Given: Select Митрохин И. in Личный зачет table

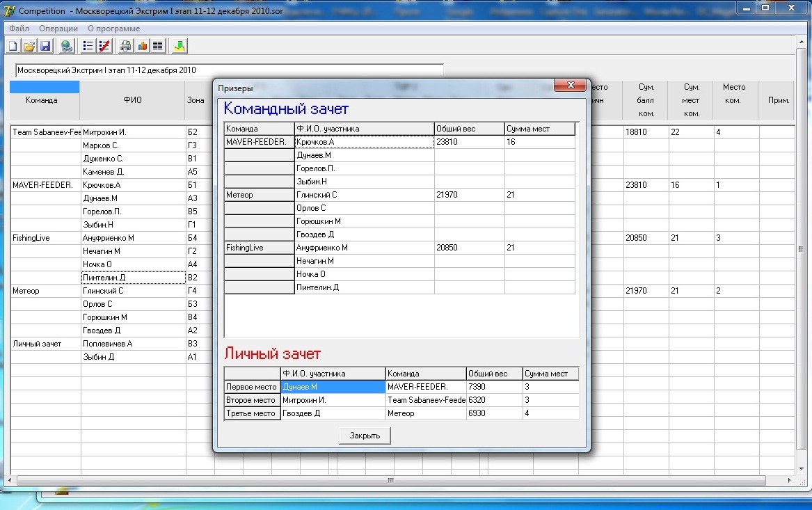Looking at the screenshot, I should coord(333,400).
